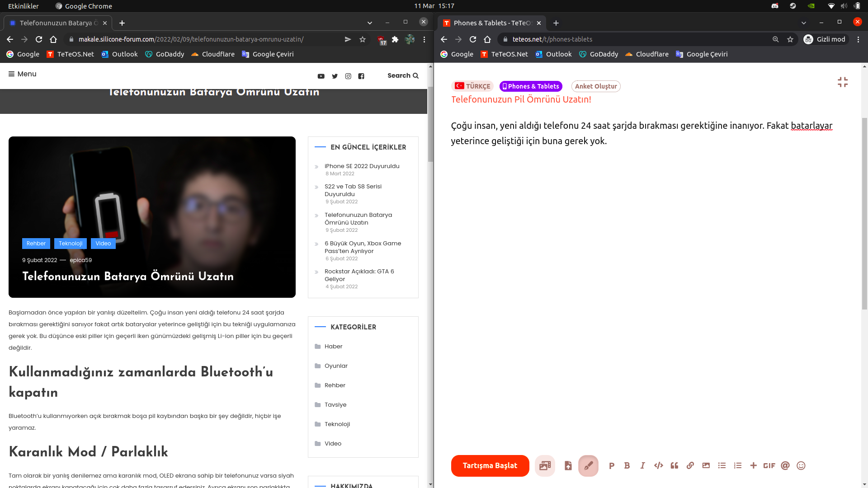Switch to the Phones & Tablets tab
This screenshot has height=488, width=868.
(x=492, y=23)
